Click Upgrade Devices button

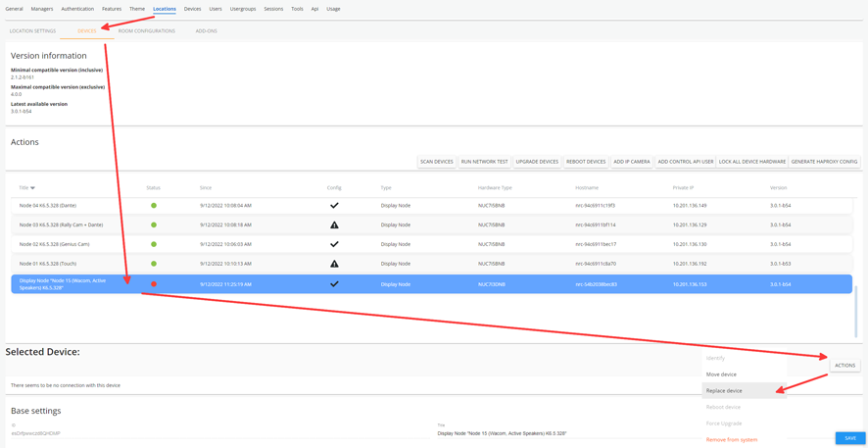pos(537,162)
